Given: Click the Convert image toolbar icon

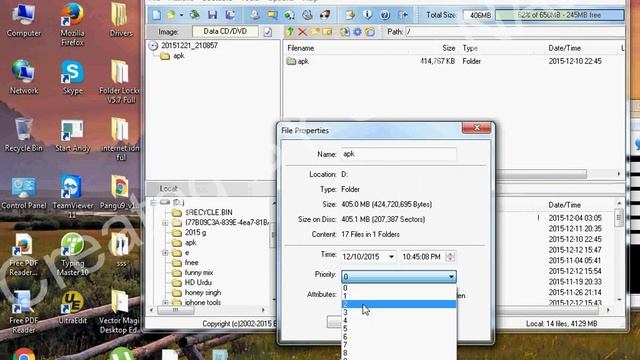Looking at the screenshot, I should (290, 15).
